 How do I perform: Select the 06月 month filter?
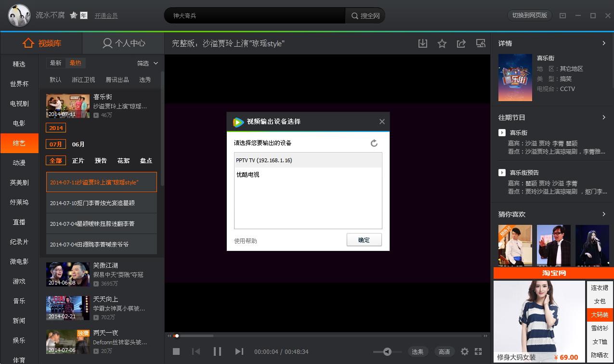pos(78,144)
